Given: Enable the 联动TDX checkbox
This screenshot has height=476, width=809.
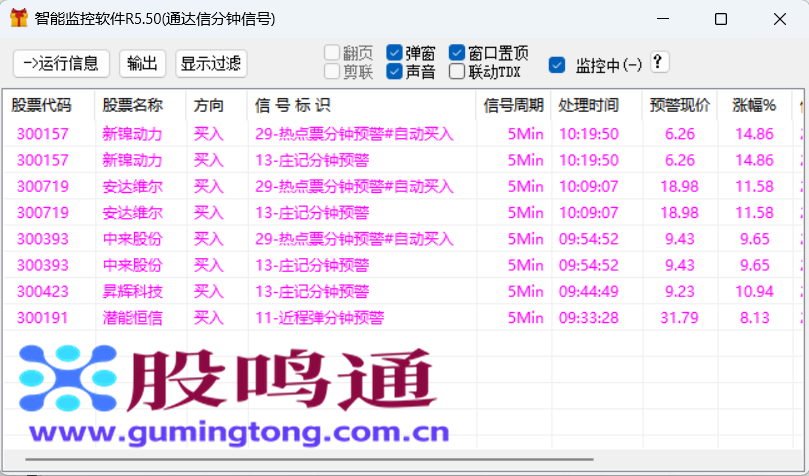Looking at the screenshot, I should [x=457, y=71].
